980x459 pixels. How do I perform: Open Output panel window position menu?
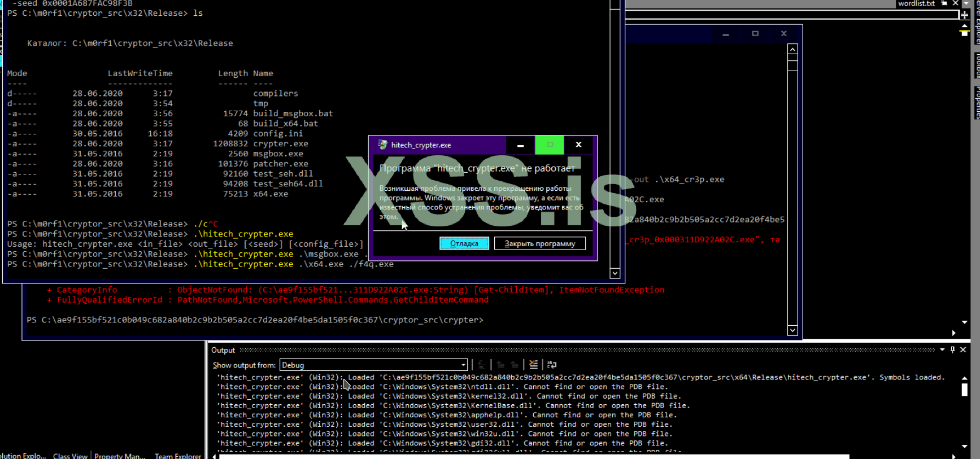coord(942,349)
